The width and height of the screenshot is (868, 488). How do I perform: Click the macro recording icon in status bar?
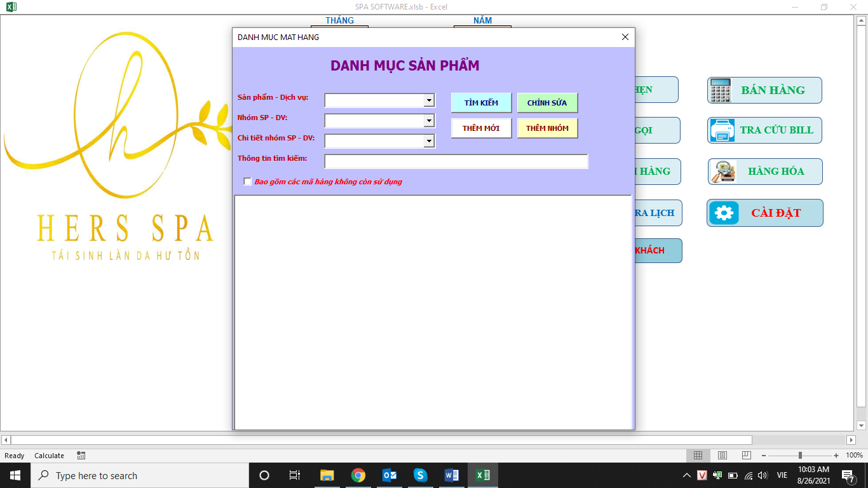pos(81,456)
